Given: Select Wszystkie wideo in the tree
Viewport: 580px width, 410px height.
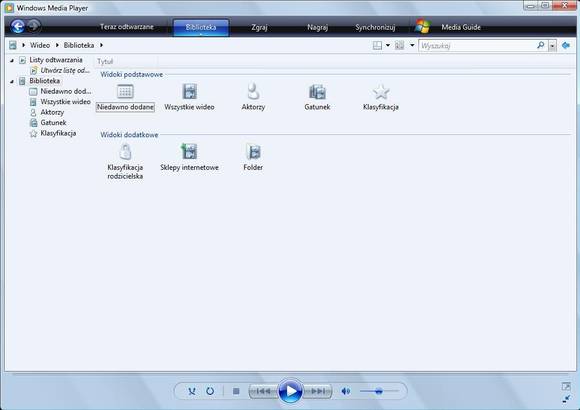Looking at the screenshot, I should tap(65, 101).
